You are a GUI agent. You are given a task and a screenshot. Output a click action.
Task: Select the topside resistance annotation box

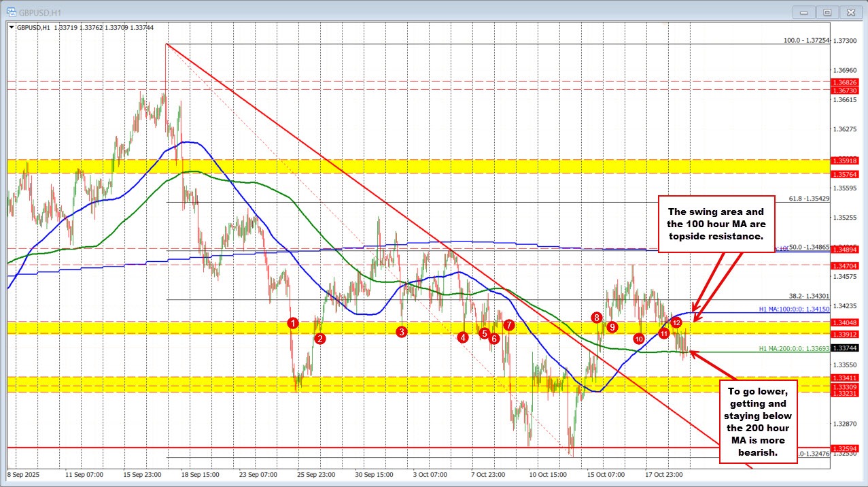(x=716, y=223)
